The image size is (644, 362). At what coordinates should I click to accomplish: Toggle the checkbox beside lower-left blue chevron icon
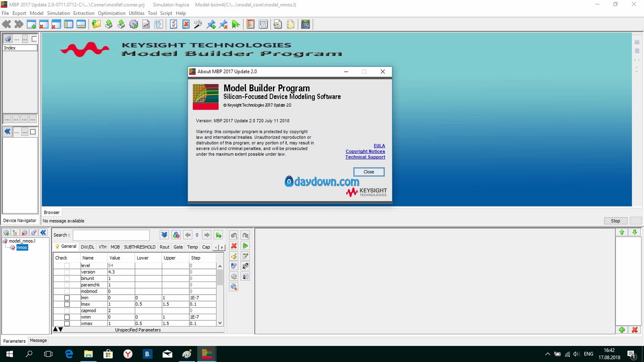click(33, 132)
